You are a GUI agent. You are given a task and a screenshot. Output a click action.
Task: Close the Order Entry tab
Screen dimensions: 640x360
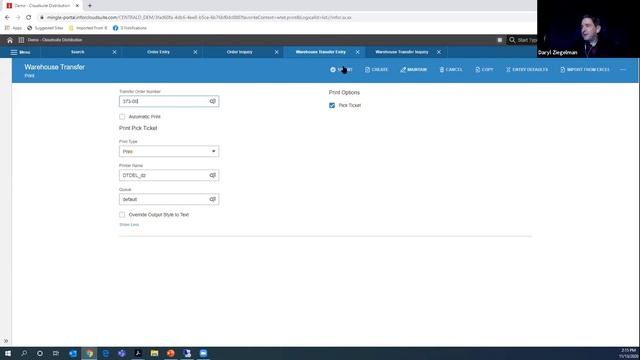pyautogui.click(x=195, y=52)
